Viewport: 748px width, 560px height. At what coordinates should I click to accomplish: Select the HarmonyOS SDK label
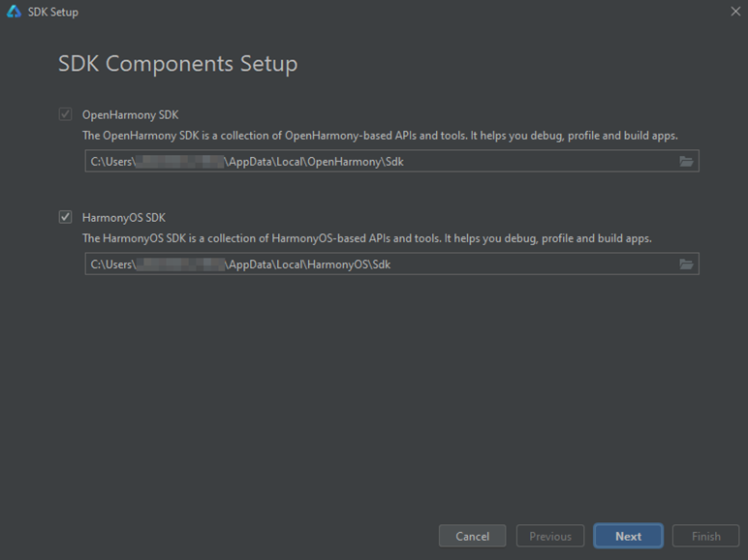pyautogui.click(x=124, y=218)
